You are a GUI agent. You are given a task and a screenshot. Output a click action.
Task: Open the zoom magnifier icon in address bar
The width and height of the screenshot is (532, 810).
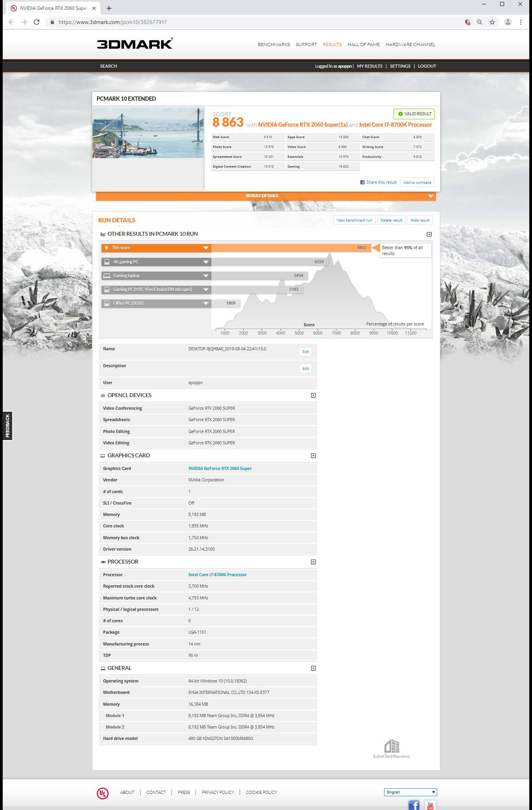(480, 22)
